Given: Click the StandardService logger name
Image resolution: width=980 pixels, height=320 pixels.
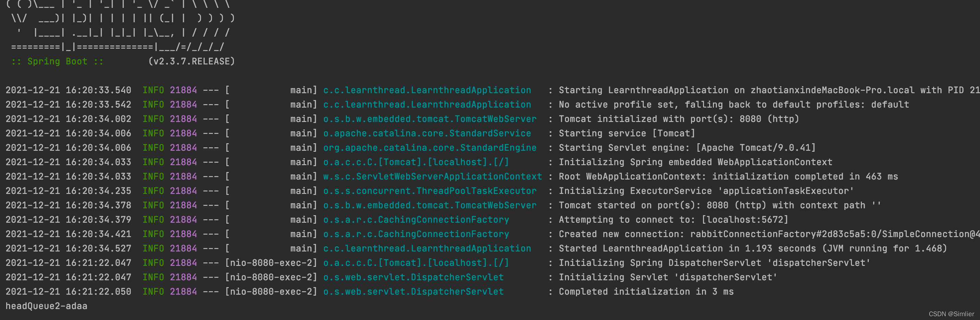Looking at the screenshot, I should click(427, 134).
